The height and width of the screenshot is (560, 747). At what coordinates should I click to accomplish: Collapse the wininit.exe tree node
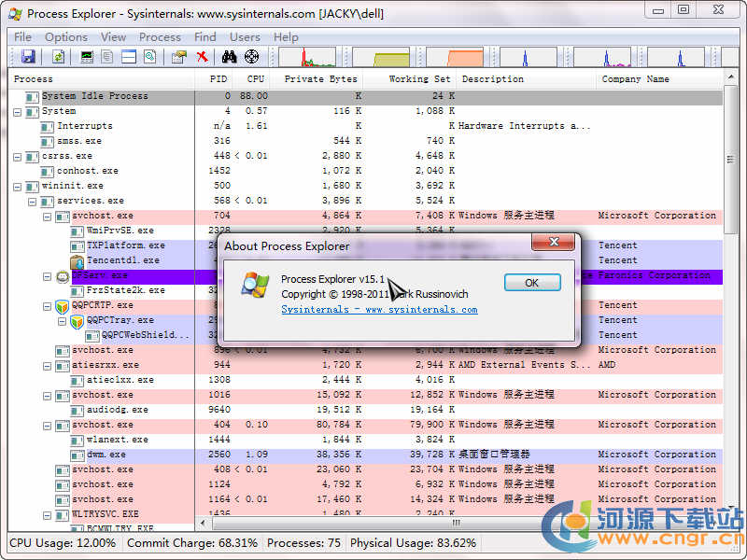[19, 186]
